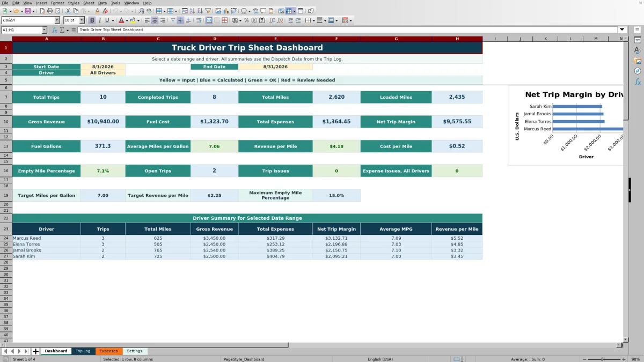The image size is (644, 362).
Task: Open the Font Size dropdown arrow
Action: tap(82, 20)
